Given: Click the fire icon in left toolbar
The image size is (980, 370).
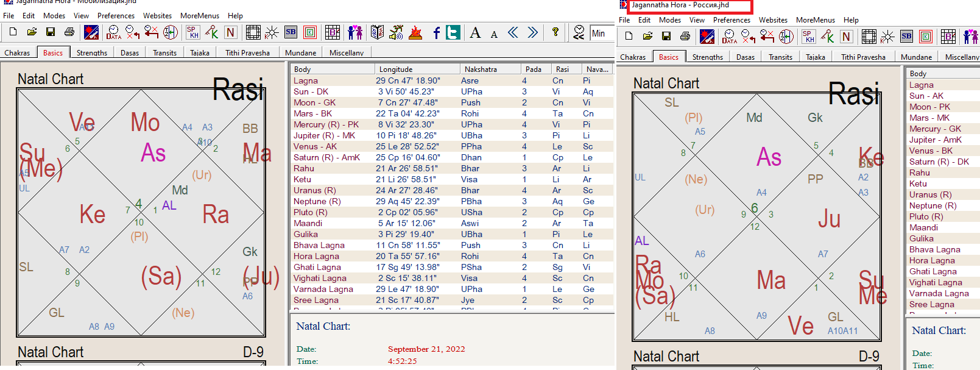Looking at the screenshot, I should point(415,32).
